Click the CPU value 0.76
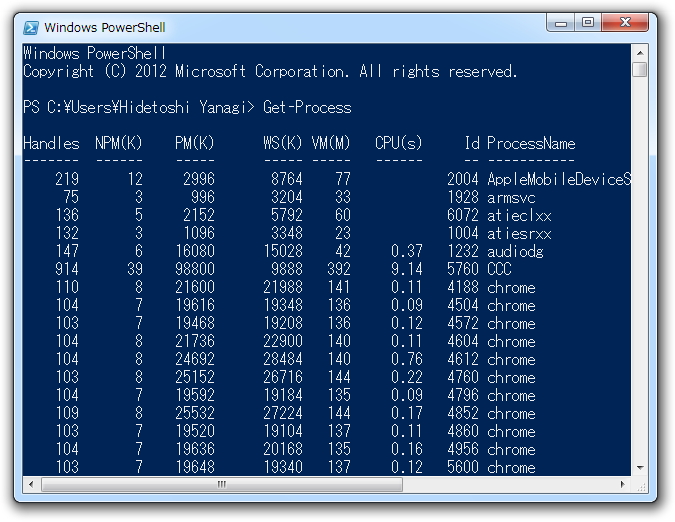The image size is (675, 522). [x=407, y=359]
